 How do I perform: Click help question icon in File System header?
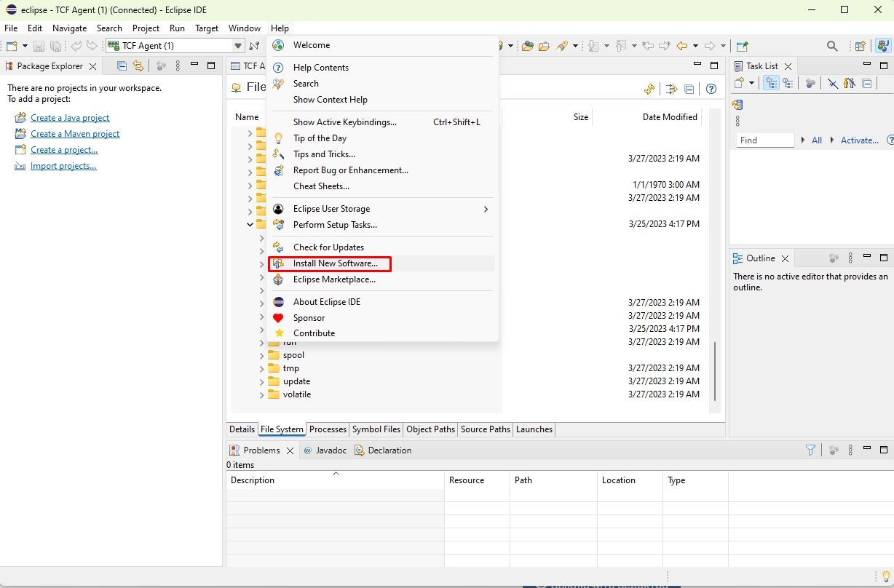click(711, 89)
